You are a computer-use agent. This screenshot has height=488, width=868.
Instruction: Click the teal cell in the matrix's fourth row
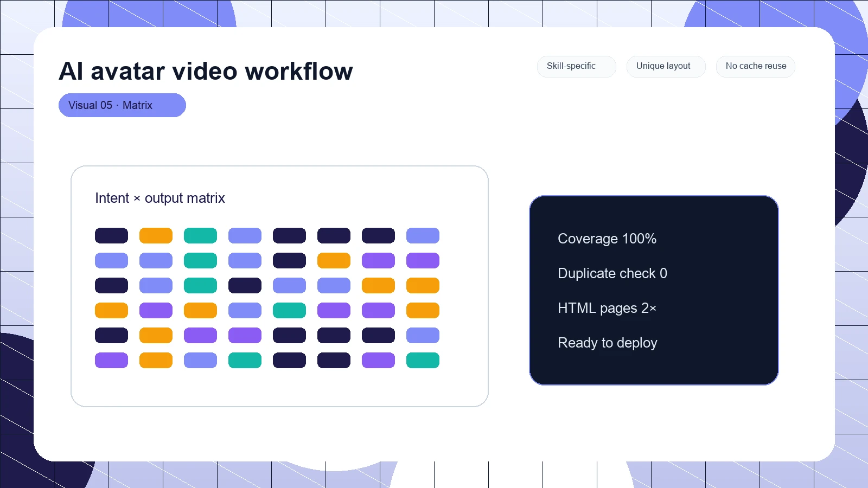tap(289, 311)
